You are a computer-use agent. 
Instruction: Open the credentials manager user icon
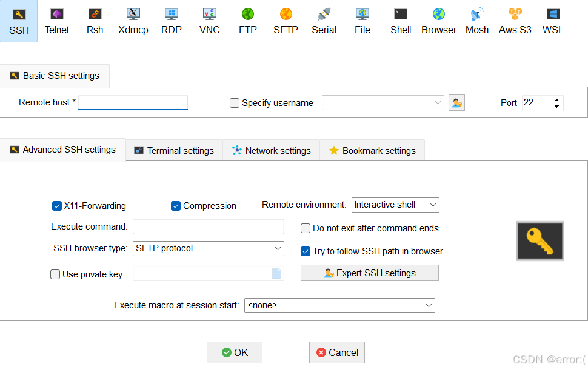coord(456,103)
